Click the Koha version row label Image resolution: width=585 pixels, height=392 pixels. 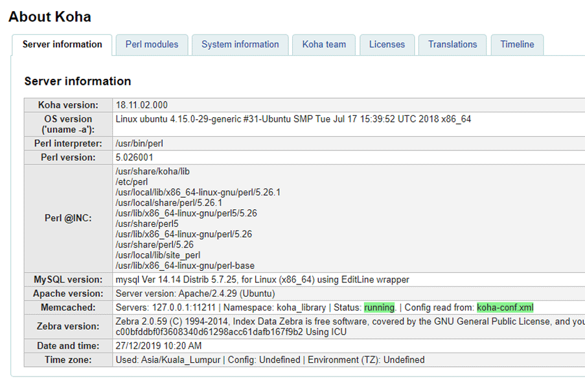pyautogui.click(x=68, y=105)
